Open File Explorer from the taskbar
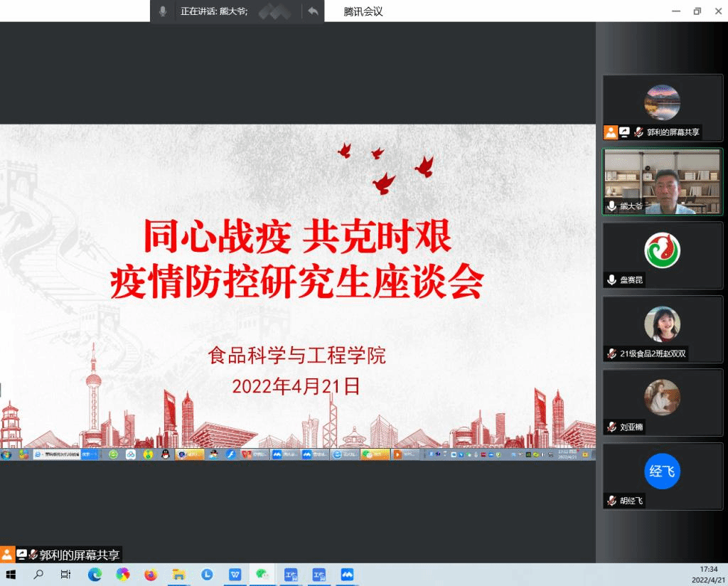Screen dimensions: 728x586 point(179,575)
